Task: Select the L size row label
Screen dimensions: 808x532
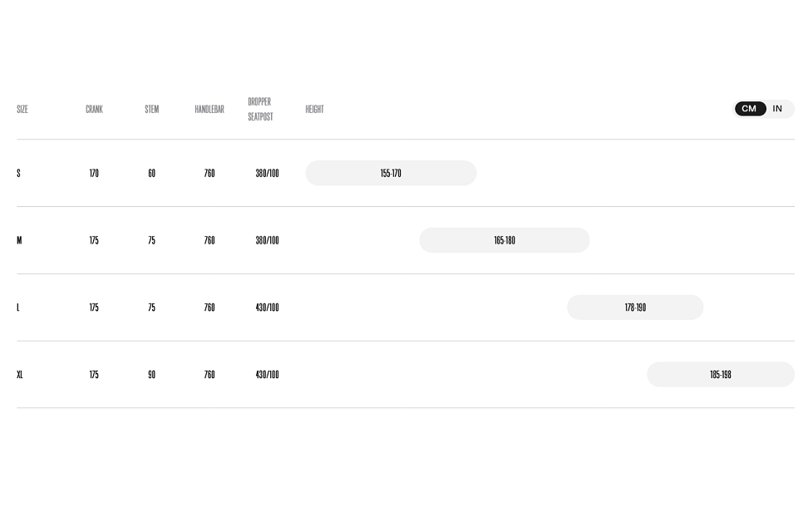Action: (x=18, y=308)
